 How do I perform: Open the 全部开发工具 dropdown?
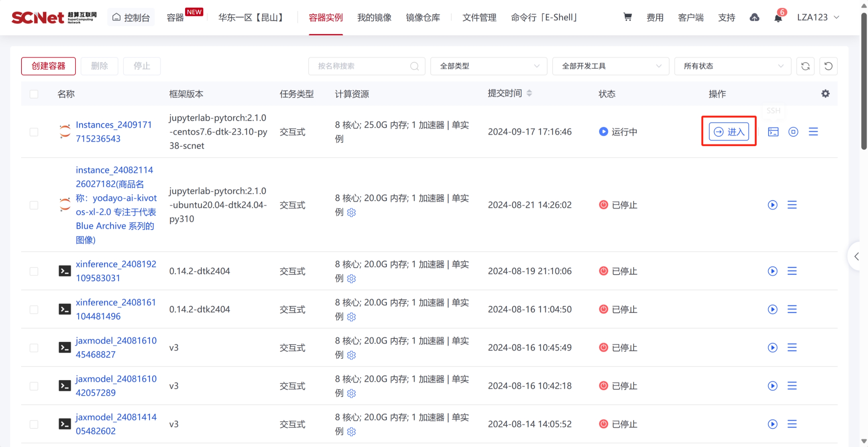point(611,66)
